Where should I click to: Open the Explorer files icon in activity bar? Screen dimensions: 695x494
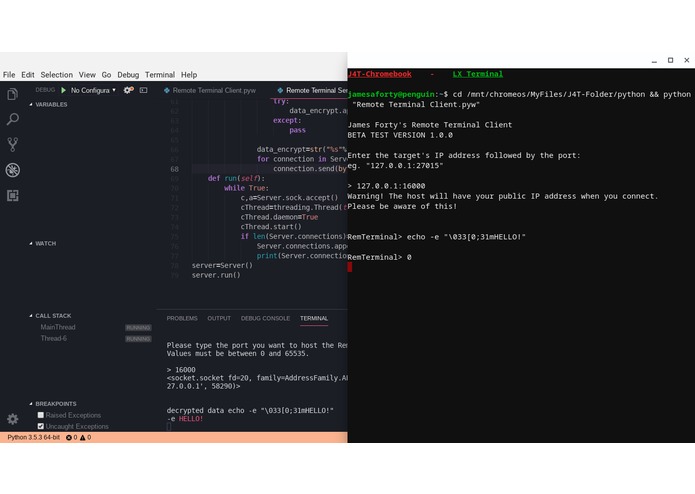pyautogui.click(x=12, y=94)
